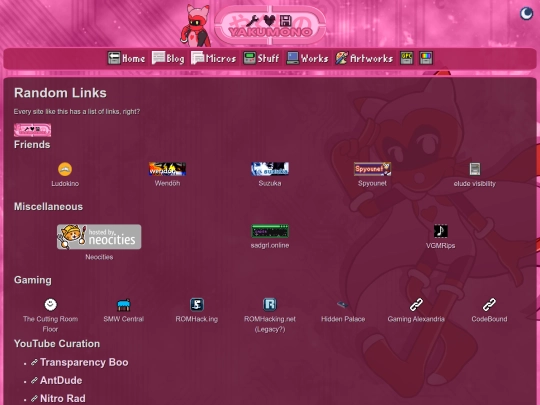Open The Cutting Room Floor icon

[x=51, y=304]
